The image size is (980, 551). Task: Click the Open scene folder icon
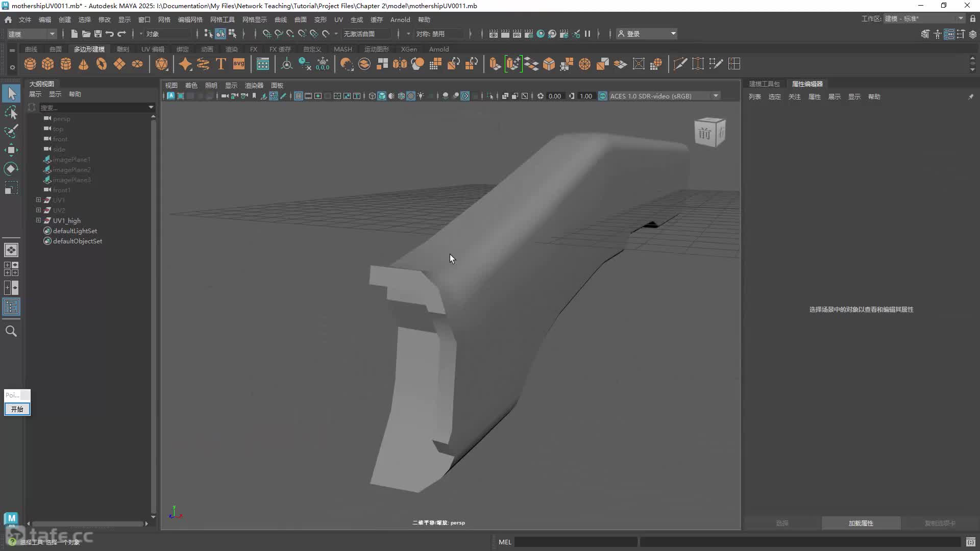tap(86, 34)
